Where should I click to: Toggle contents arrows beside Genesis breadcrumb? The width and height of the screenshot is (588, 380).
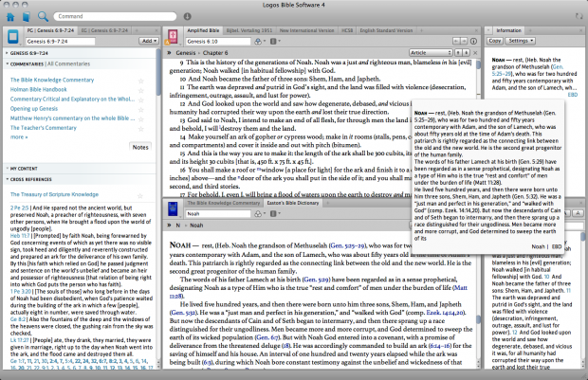[169, 53]
